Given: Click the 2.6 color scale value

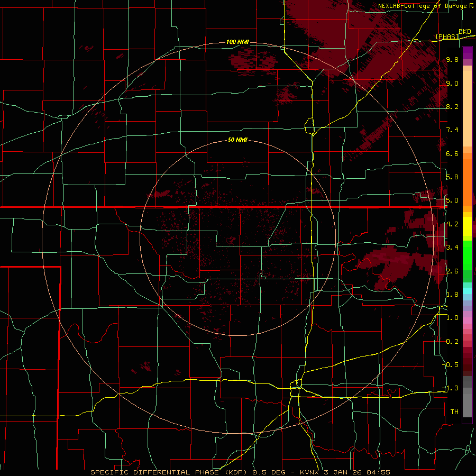Looking at the screenshot, I should pos(452,271).
